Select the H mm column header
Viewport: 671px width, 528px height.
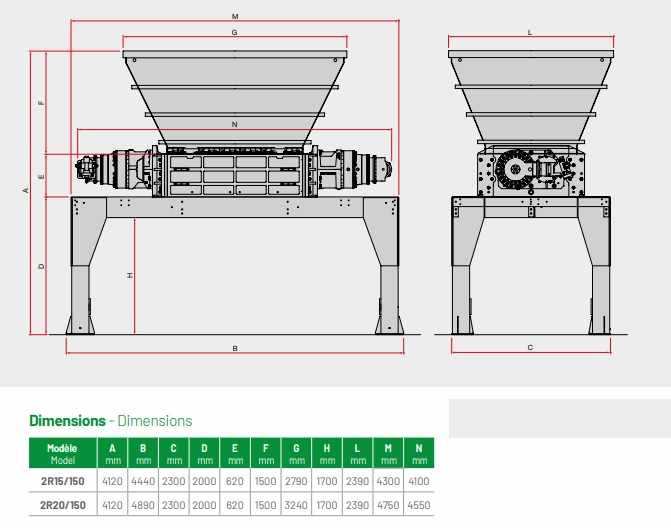point(327,455)
